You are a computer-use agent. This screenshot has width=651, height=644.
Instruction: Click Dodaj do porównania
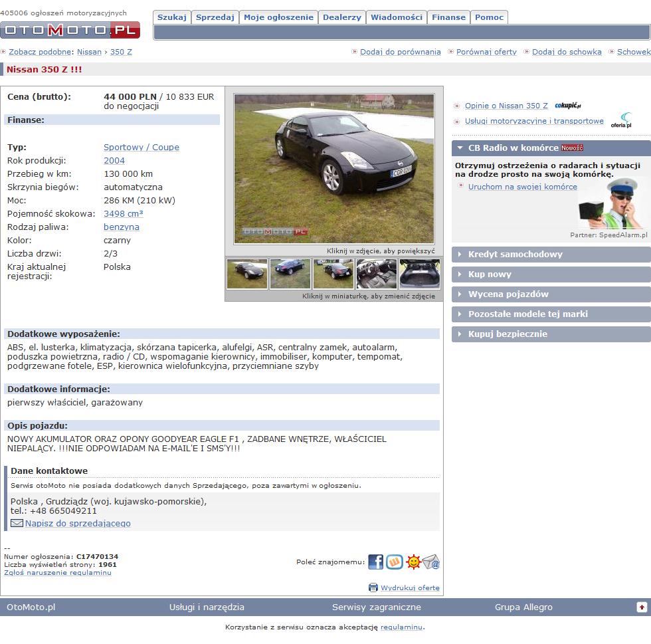coord(400,52)
